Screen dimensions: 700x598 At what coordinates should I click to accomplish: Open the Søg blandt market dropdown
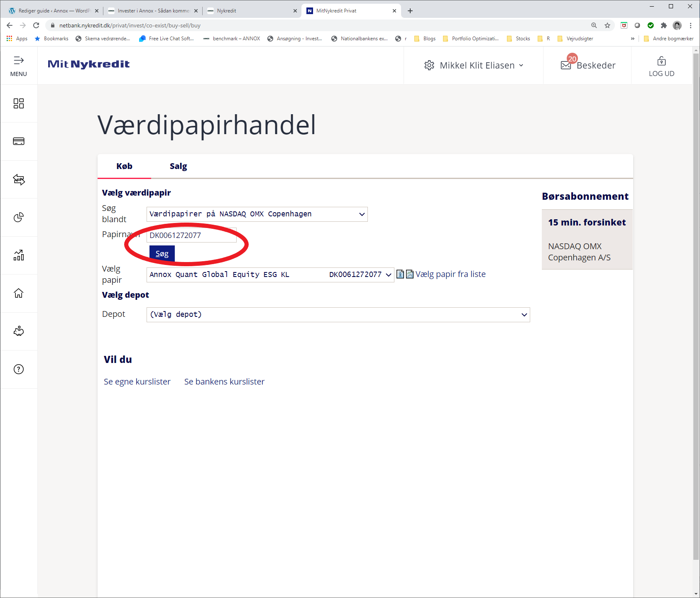coord(257,214)
